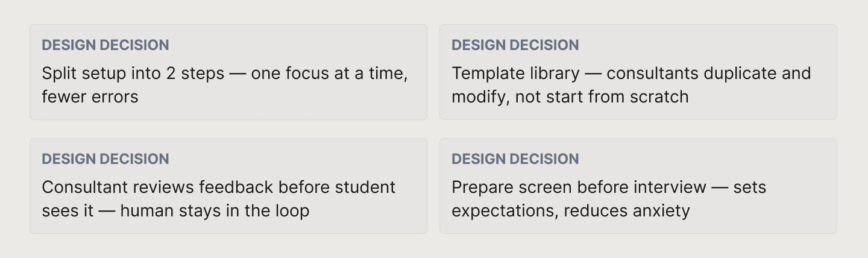Click the word 'sets' in the interview card
This screenshot has height=258, width=868.
[x=750, y=187]
